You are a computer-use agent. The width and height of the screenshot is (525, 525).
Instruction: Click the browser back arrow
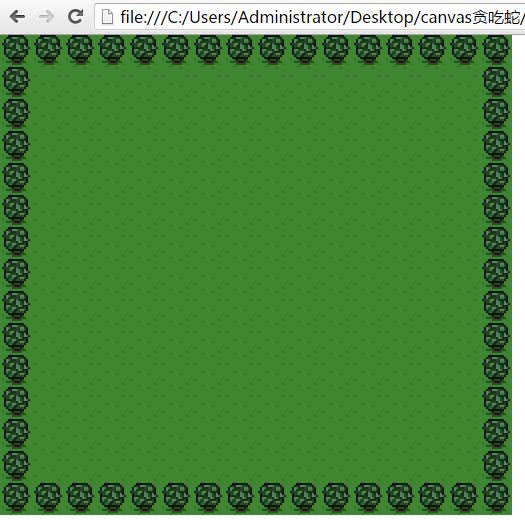coord(17,16)
